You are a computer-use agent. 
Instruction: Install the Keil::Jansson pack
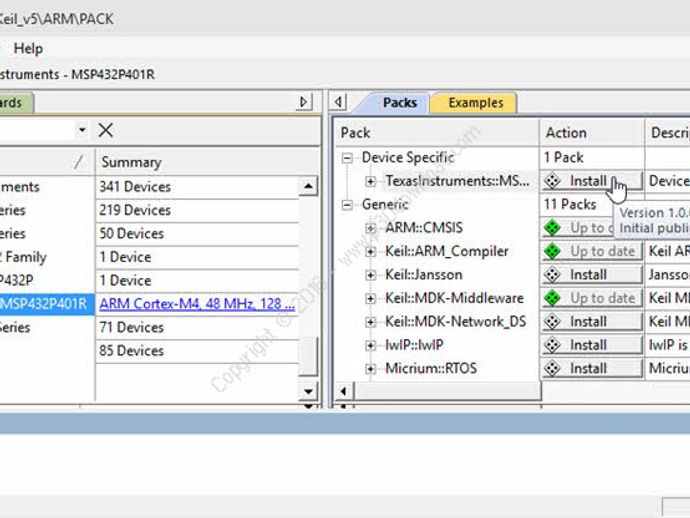pyautogui.click(x=592, y=275)
